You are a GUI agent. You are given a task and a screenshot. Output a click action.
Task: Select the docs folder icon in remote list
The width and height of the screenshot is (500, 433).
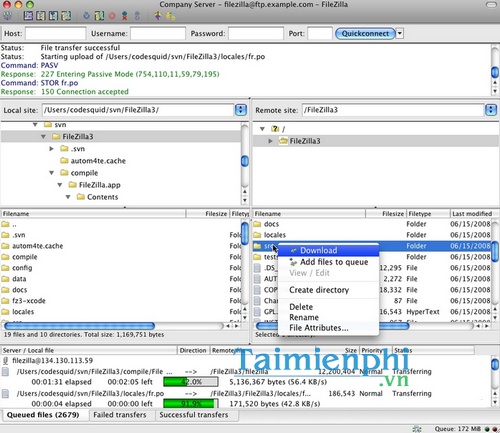(x=257, y=224)
